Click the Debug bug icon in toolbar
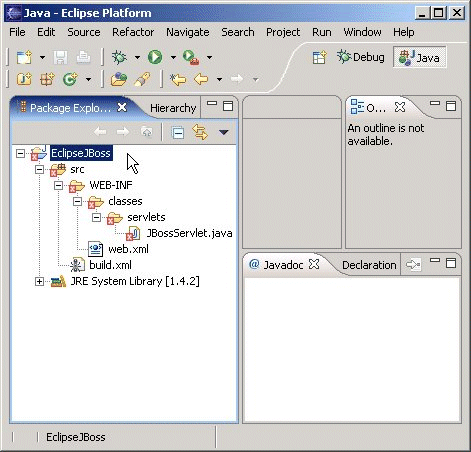This screenshot has height=452, width=471. [x=119, y=57]
